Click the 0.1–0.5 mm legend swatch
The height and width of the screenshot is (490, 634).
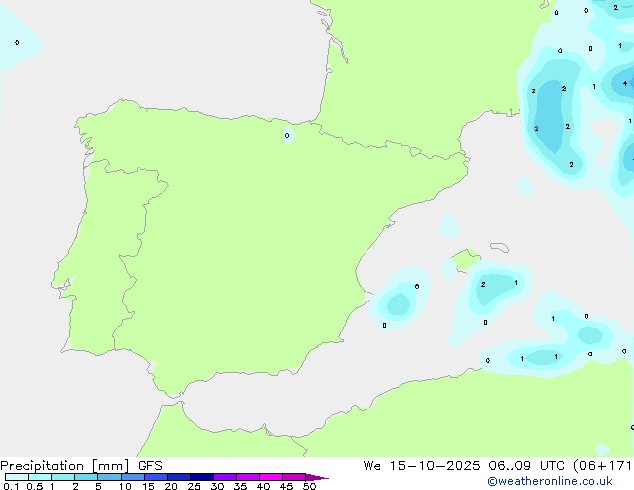tap(17, 477)
